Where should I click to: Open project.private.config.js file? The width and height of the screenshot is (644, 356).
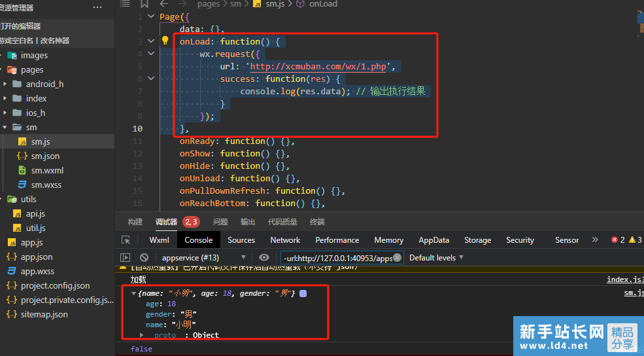tap(57, 300)
